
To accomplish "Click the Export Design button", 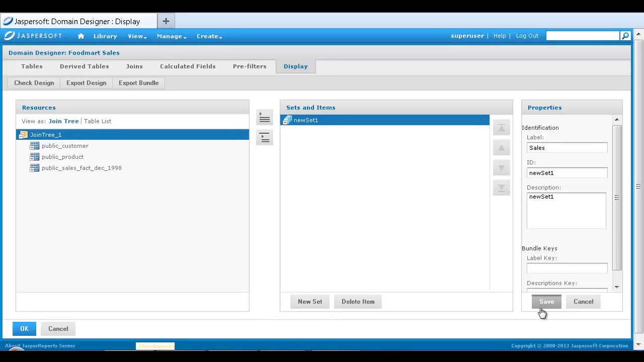I will point(86,83).
